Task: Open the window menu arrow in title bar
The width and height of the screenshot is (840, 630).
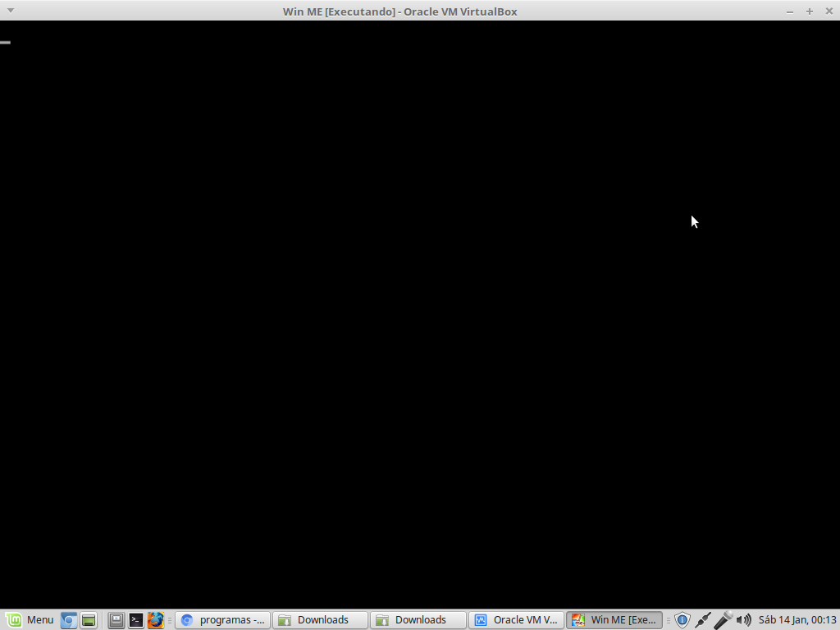Action: (10, 11)
